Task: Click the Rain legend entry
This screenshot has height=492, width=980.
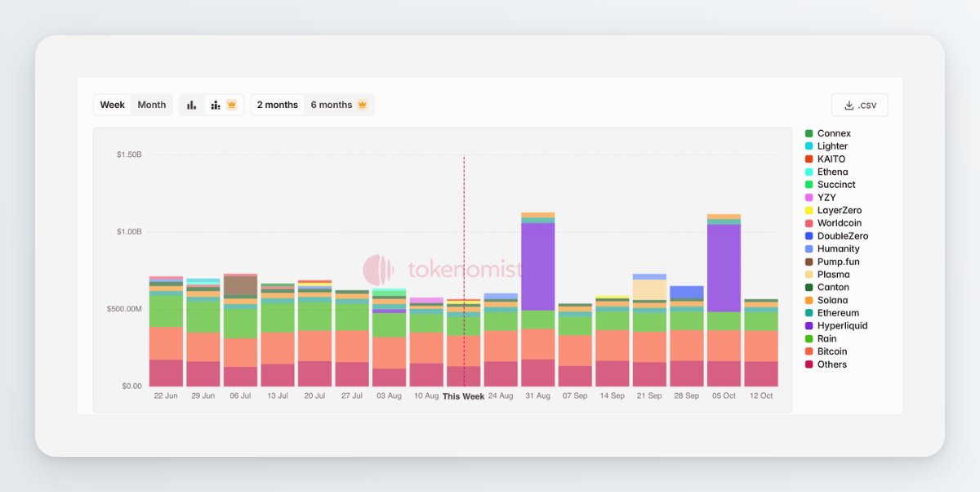Action: tap(821, 338)
